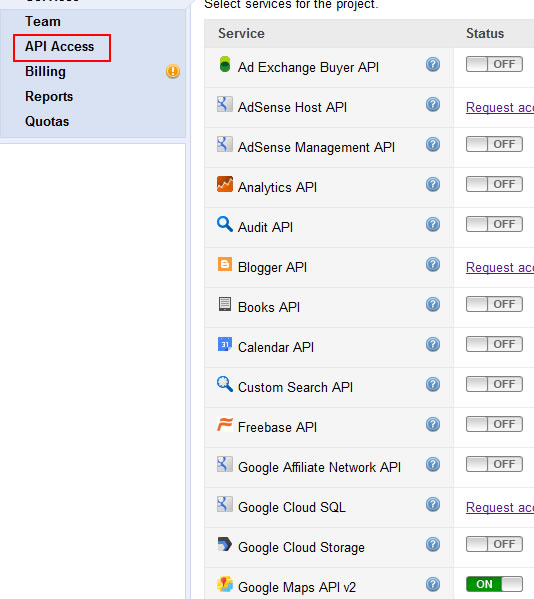534x599 pixels.
Task: Enable Google Cloud Storage toggle
Action: pos(494,544)
